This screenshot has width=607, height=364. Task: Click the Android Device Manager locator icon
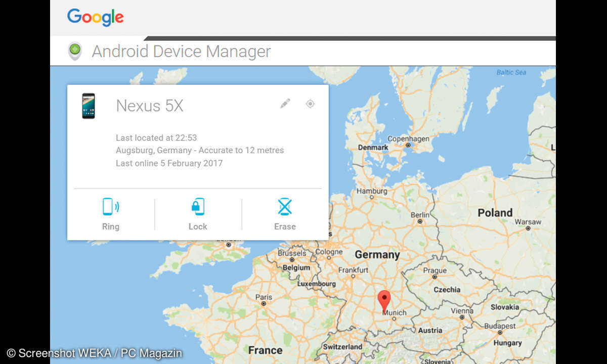click(x=75, y=51)
